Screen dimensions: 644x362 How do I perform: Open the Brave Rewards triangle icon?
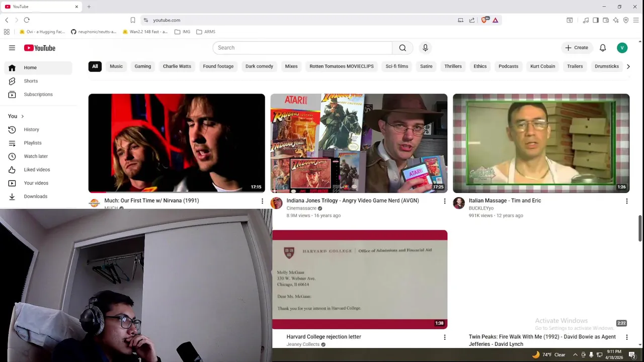point(496,20)
